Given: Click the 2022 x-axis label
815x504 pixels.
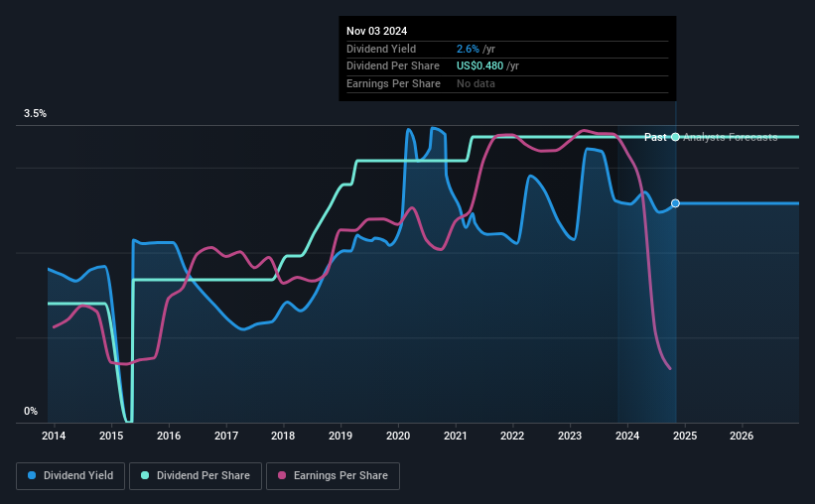Looking at the screenshot, I should (x=512, y=436).
